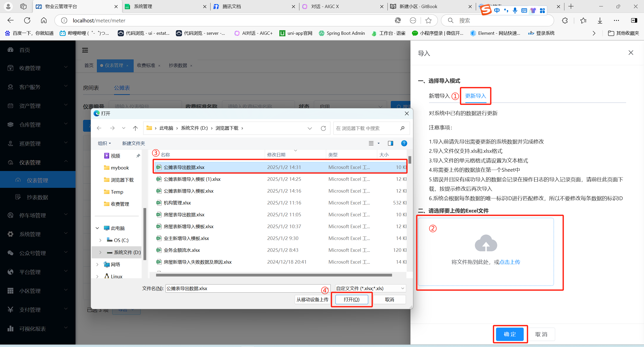Screen dimensions: 644x347
Task: Click the cloud upload icon
Action: pyautogui.click(x=486, y=243)
